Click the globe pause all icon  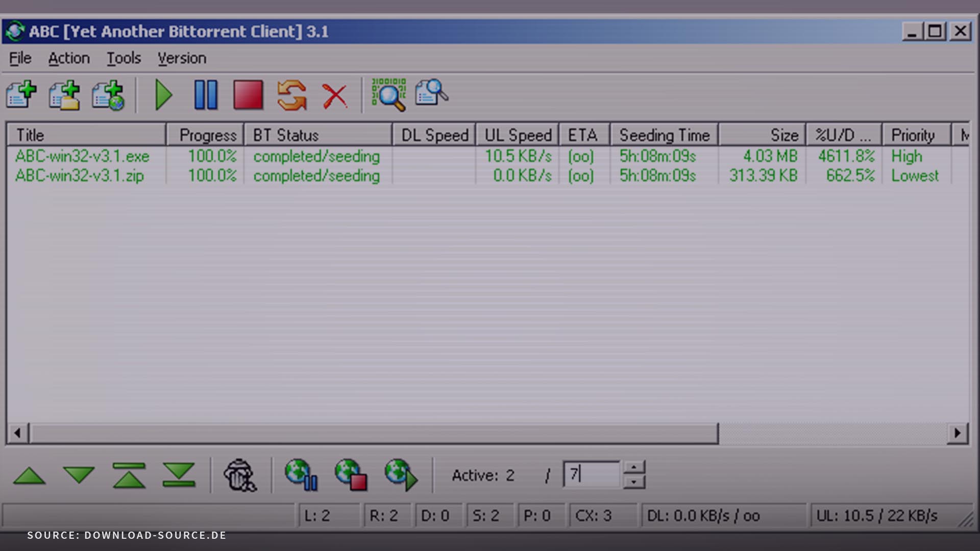coord(301,475)
